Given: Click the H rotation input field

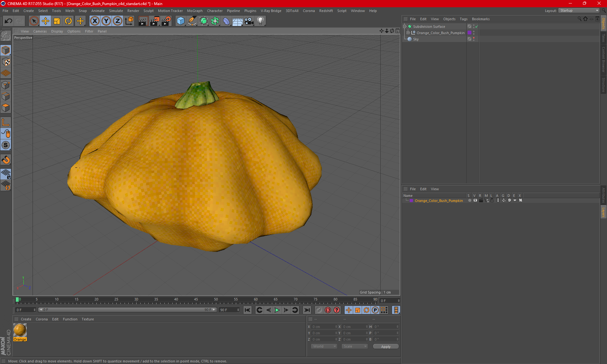Looking at the screenshot, I should coord(386,327).
